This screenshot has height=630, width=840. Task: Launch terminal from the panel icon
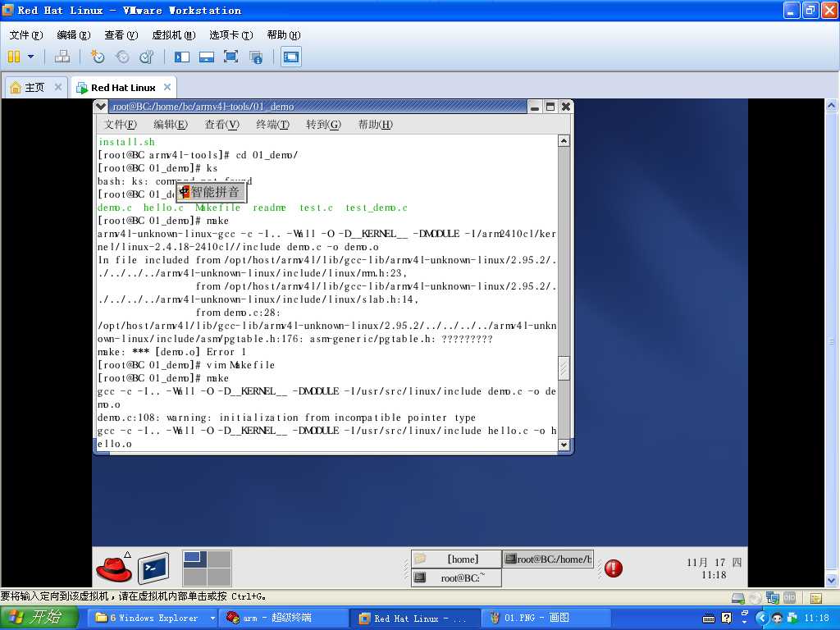[x=153, y=568]
